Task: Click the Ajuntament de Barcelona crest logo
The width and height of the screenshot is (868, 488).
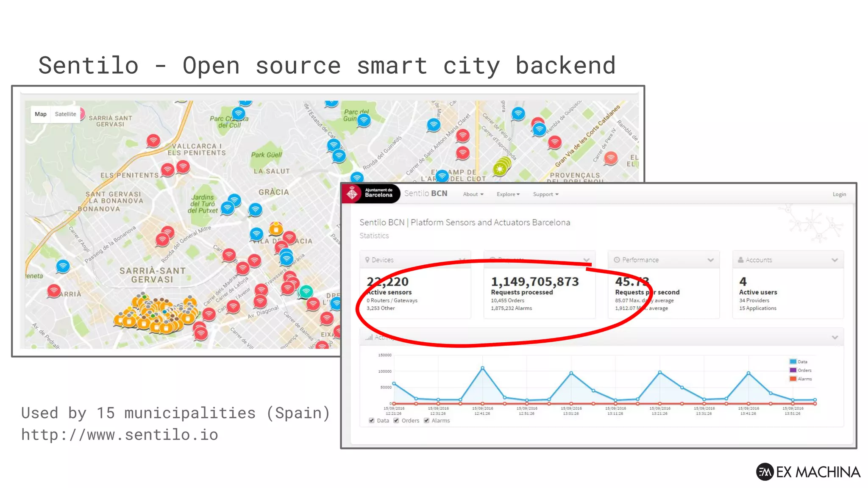Action: [x=352, y=193]
